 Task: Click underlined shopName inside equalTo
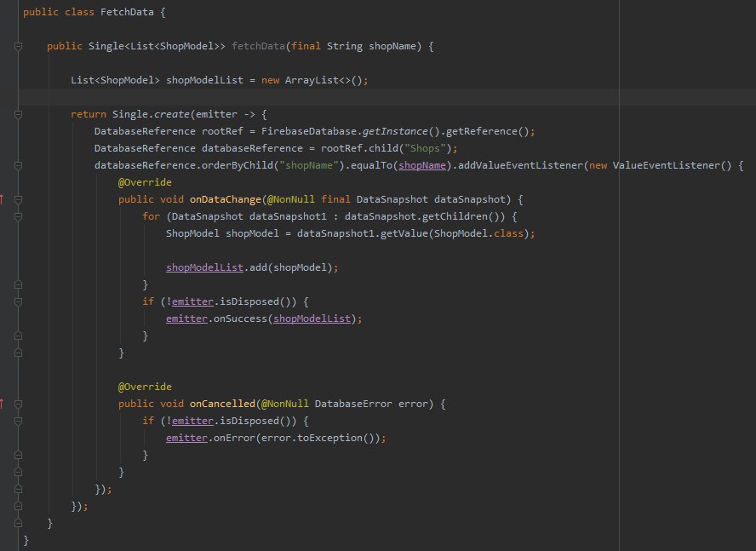[422, 165]
